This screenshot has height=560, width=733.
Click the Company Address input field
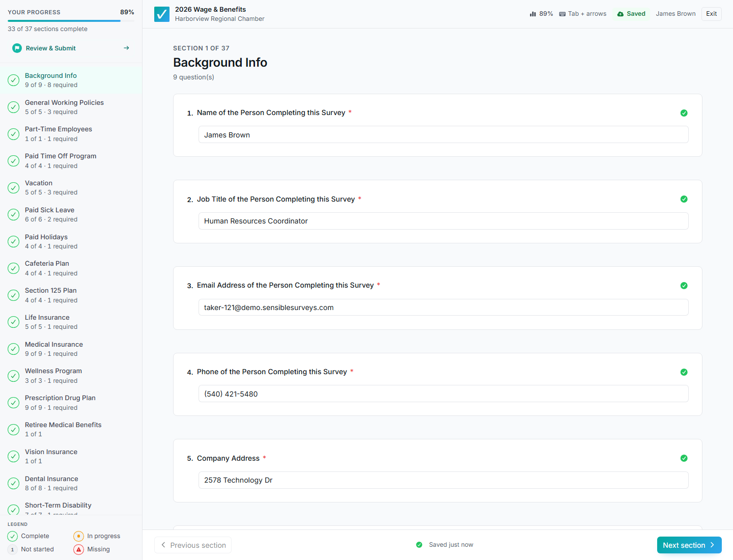coord(443,480)
